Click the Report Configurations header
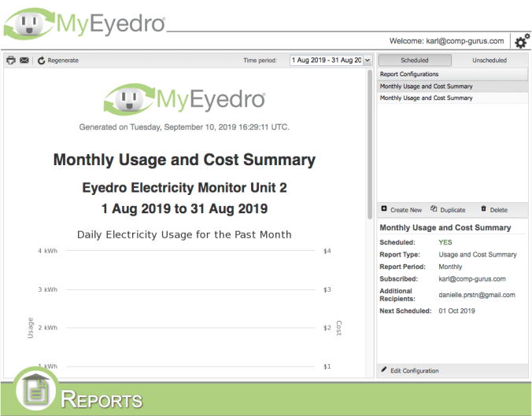Screen dimensions: 532x416 pos(409,74)
